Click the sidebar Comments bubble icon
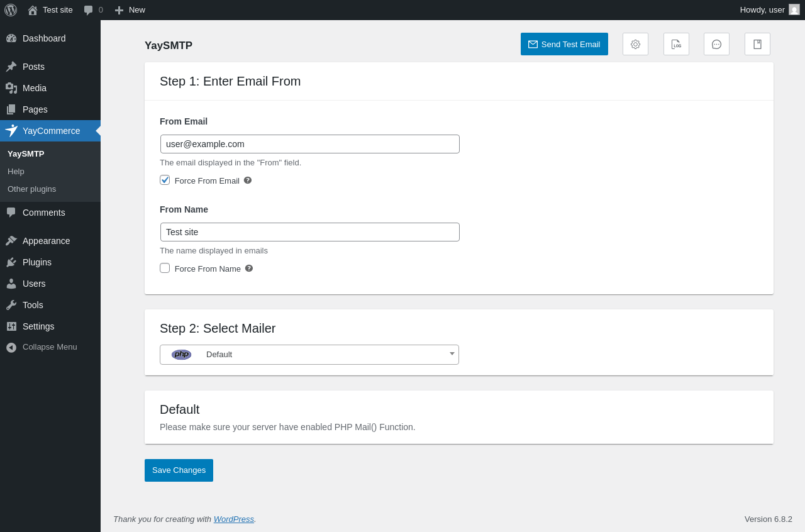Screen dimensions: 805x532 (11, 213)
